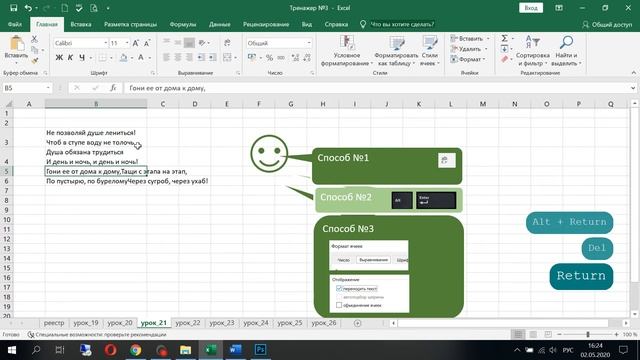Toggle underline Ч formatting
This screenshot has height=360, width=640.
(82, 58)
